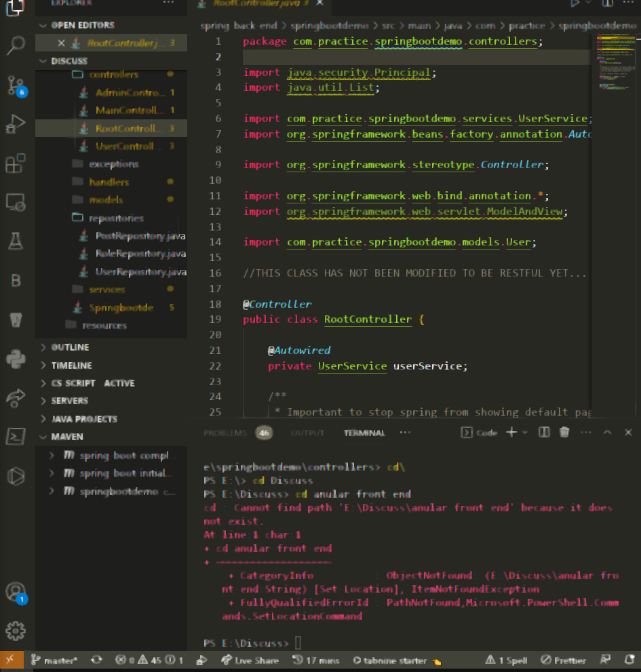Open the Extensions view

click(x=16, y=163)
